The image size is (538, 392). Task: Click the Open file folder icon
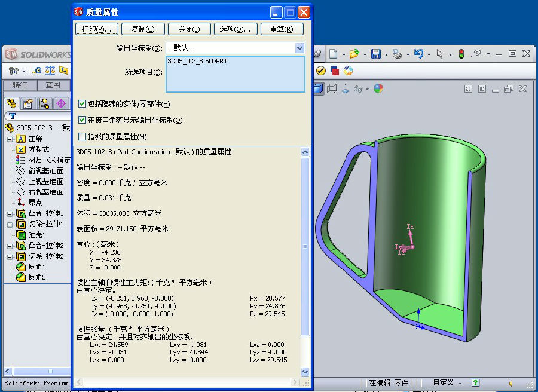pyautogui.click(x=354, y=54)
